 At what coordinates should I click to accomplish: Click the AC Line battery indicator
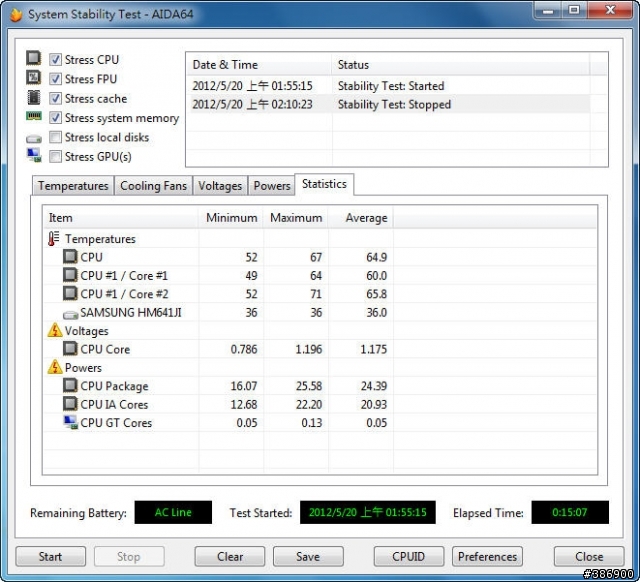pyautogui.click(x=173, y=512)
